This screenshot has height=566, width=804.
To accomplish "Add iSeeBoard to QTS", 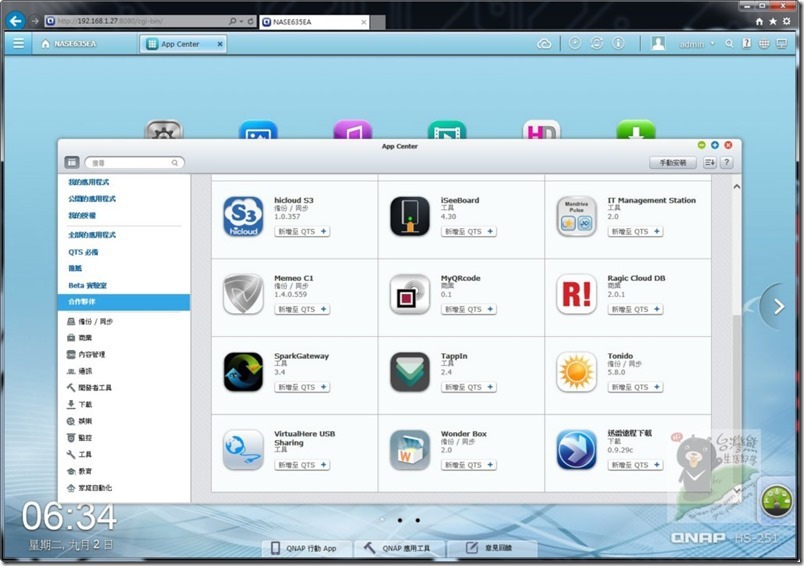I will 469,231.
